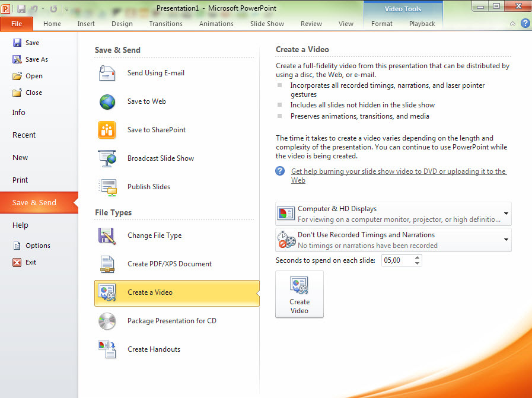Select Help in the Backstage menu
The height and width of the screenshot is (398, 532).
[x=20, y=225]
